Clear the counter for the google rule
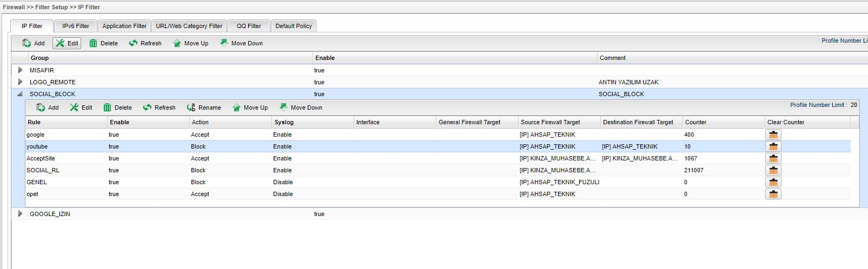Viewport: 868px width, 269px height. tap(773, 134)
